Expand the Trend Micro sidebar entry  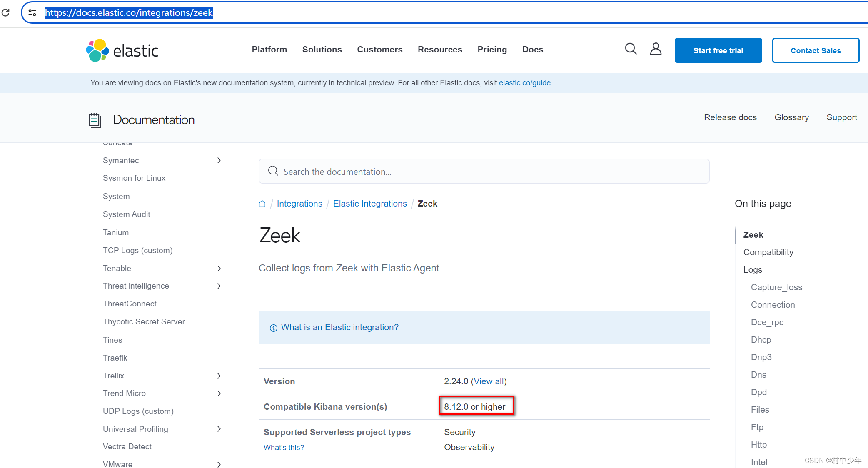tap(219, 393)
